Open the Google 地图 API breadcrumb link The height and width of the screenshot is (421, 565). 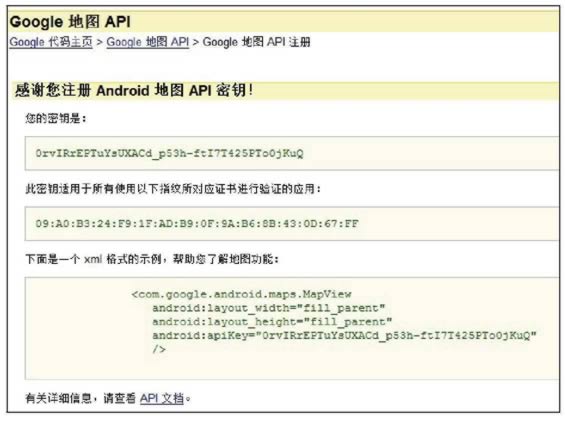(148, 42)
